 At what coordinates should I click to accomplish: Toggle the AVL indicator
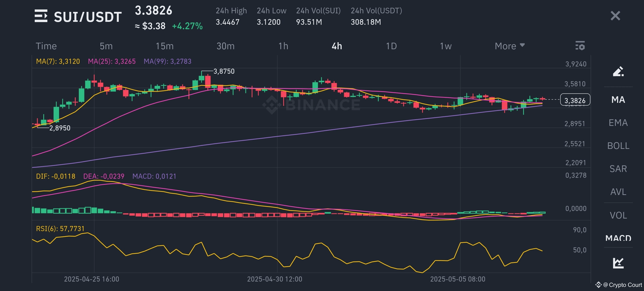click(618, 192)
